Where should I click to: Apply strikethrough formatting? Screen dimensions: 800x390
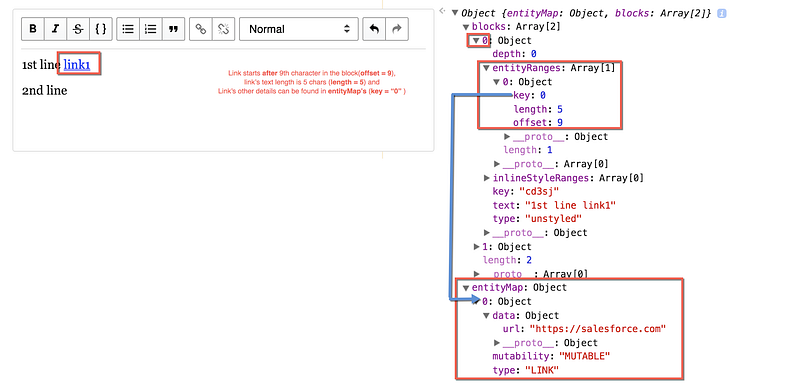pyautogui.click(x=78, y=29)
